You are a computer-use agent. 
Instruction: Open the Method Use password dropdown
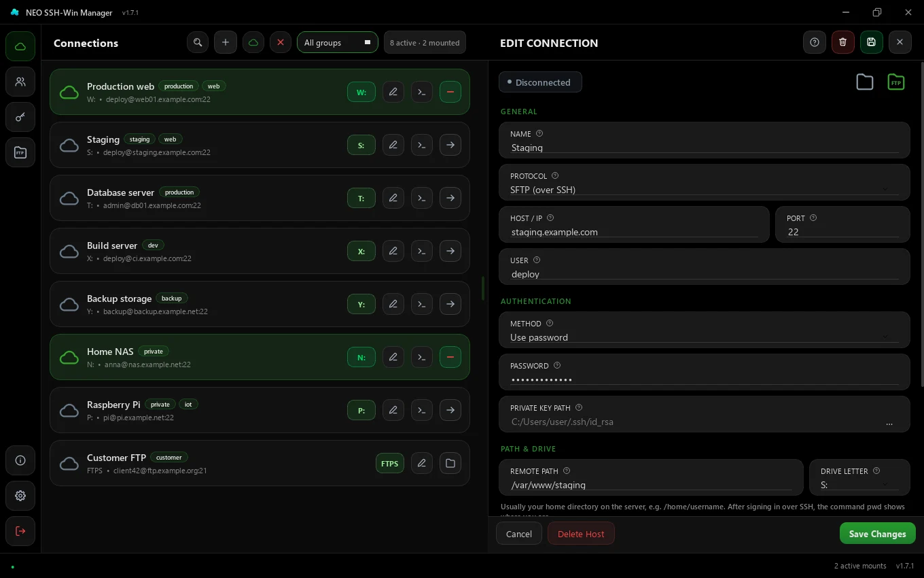pos(705,330)
